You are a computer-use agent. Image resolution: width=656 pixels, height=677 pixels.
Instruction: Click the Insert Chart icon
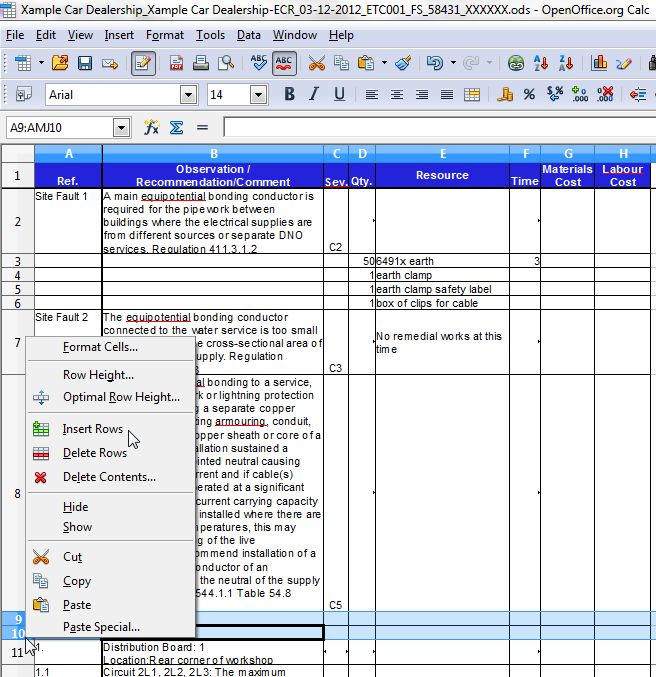[599, 63]
